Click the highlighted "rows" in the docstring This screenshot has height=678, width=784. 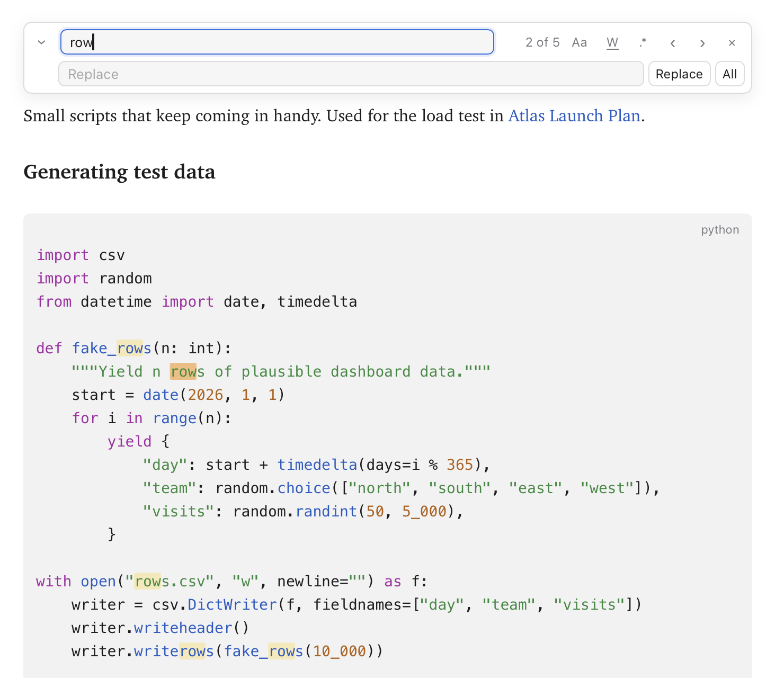click(x=187, y=371)
